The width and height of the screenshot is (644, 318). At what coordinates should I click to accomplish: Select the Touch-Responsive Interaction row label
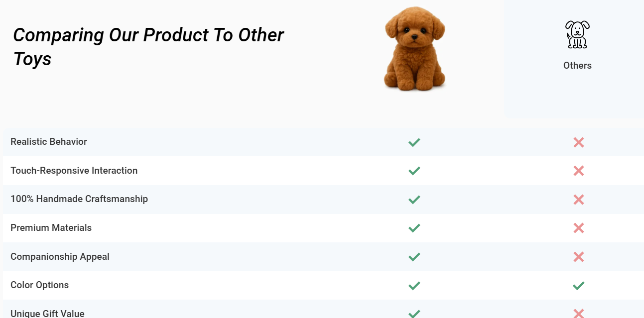point(74,171)
